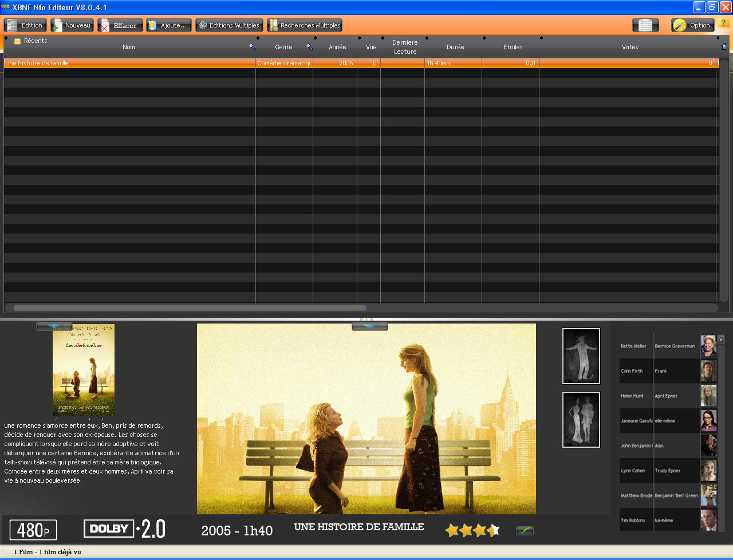Click the 2005 - 1h40 label

pos(237,531)
